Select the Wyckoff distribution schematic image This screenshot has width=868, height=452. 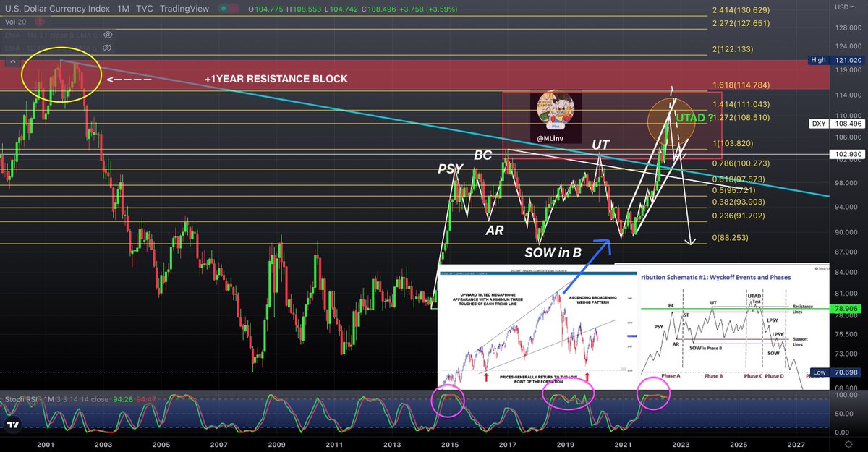point(733,328)
